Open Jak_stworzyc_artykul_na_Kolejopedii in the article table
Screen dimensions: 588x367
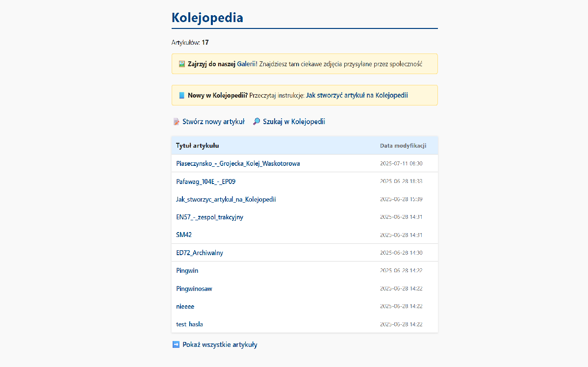[x=226, y=199]
